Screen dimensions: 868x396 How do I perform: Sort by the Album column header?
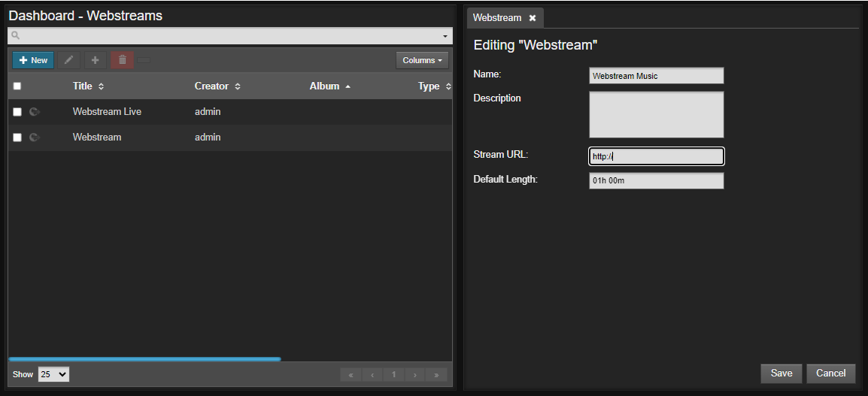point(324,86)
